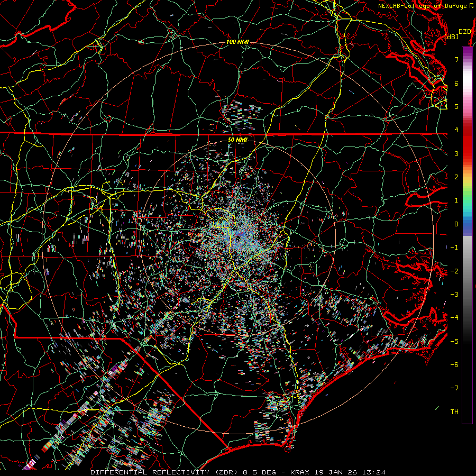This screenshot has width=476, height=476.
Task: Click the "50 NMI" range ring label
Action: click(x=237, y=140)
